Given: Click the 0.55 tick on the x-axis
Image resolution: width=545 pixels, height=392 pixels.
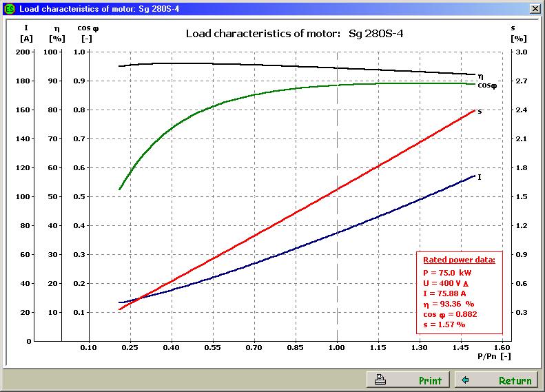Looking at the screenshot, I should point(213,347).
